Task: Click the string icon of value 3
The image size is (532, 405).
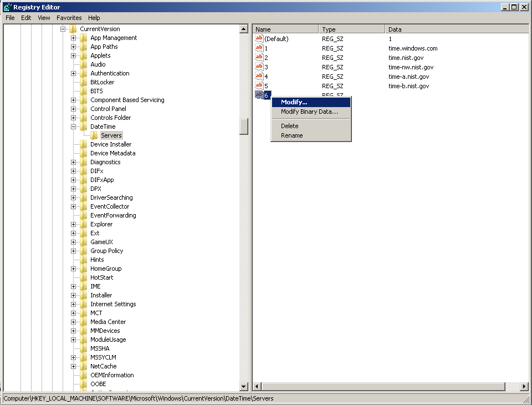Action: pyautogui.click(x=259, y=67)
